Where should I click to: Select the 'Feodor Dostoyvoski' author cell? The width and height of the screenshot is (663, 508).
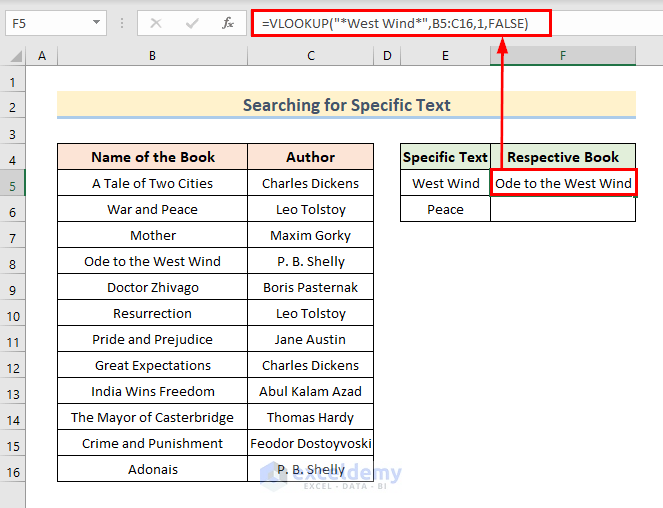[x=311, y=443]
